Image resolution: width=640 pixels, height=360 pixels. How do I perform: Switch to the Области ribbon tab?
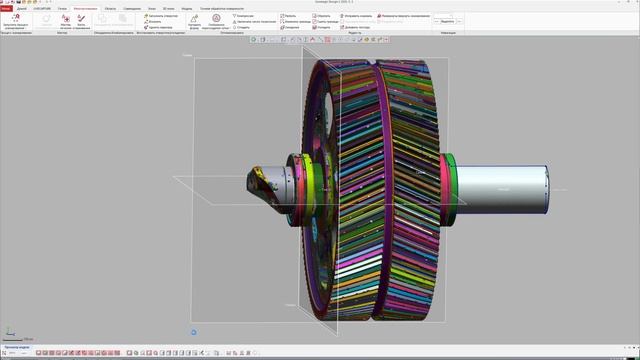(x=110, y=8)
